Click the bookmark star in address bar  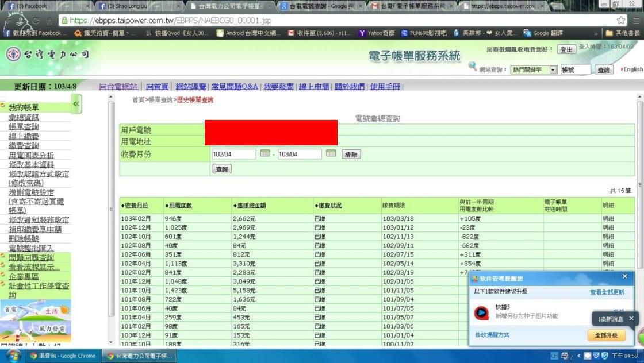[x=621, y=20]
